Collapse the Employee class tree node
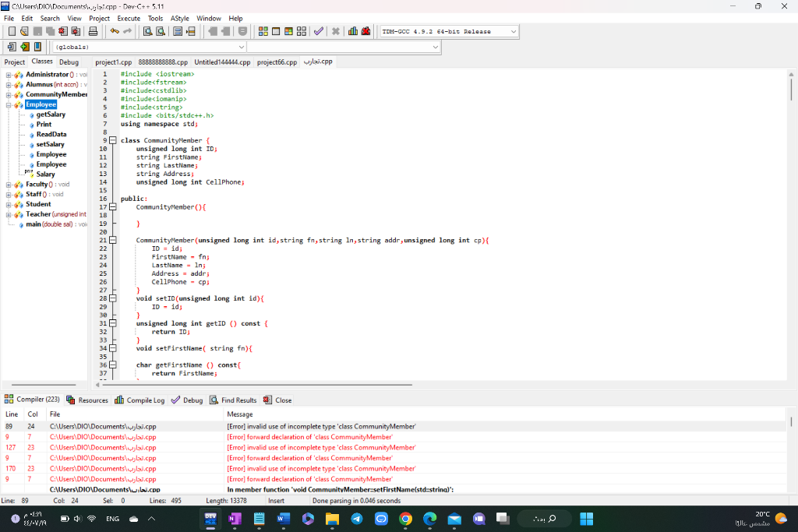The width and height of the screenshot is (798, 532). pos(9,104)
